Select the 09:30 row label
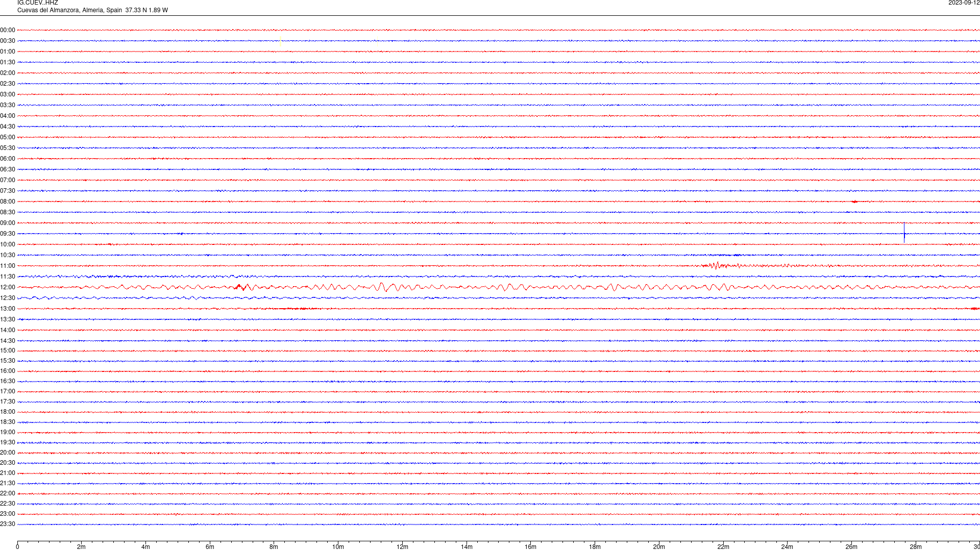Image resolution: width=980 pixels, height=551 pixels. tap(8, 234)
